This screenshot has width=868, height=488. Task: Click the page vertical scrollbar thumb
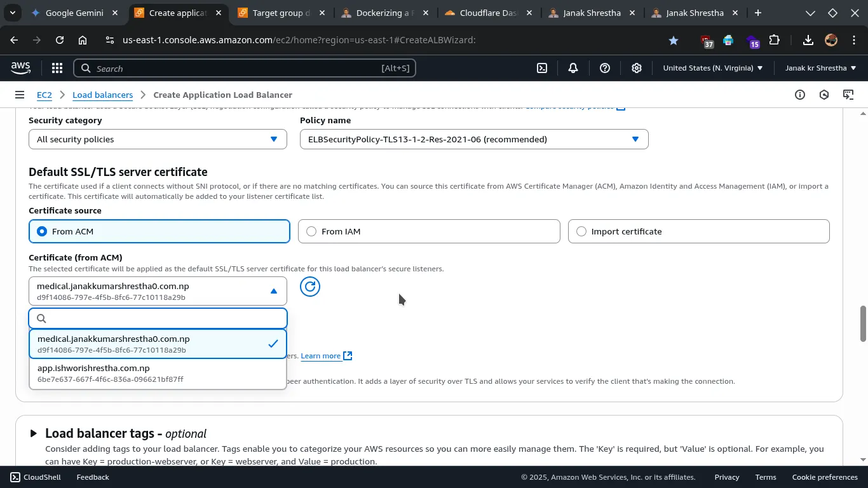point(863,324)
